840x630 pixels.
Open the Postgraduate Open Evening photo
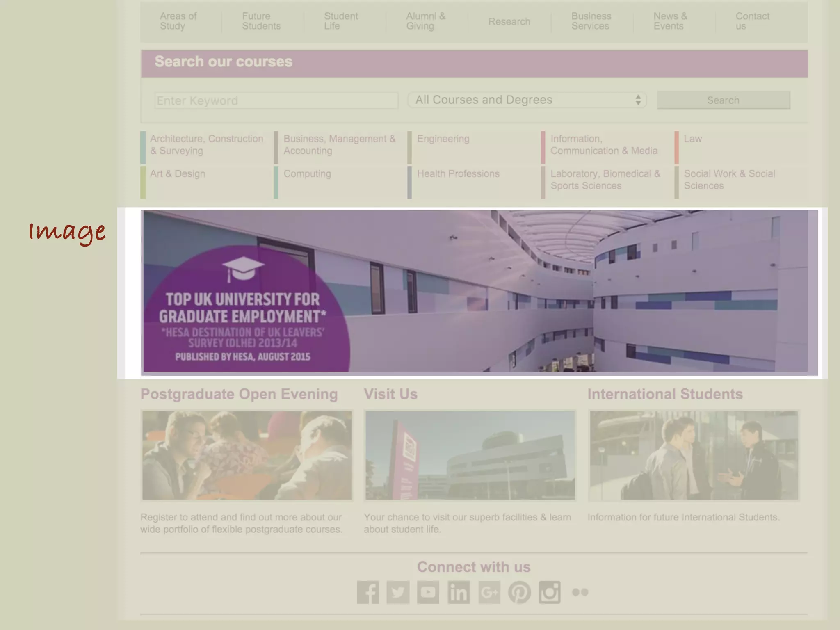tap(247, 455)
